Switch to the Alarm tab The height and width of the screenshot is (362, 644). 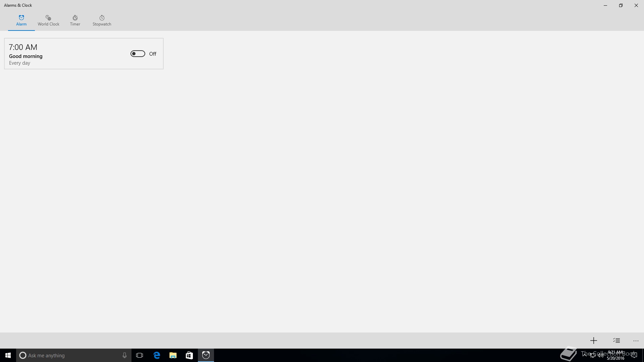tap(21, 20)
